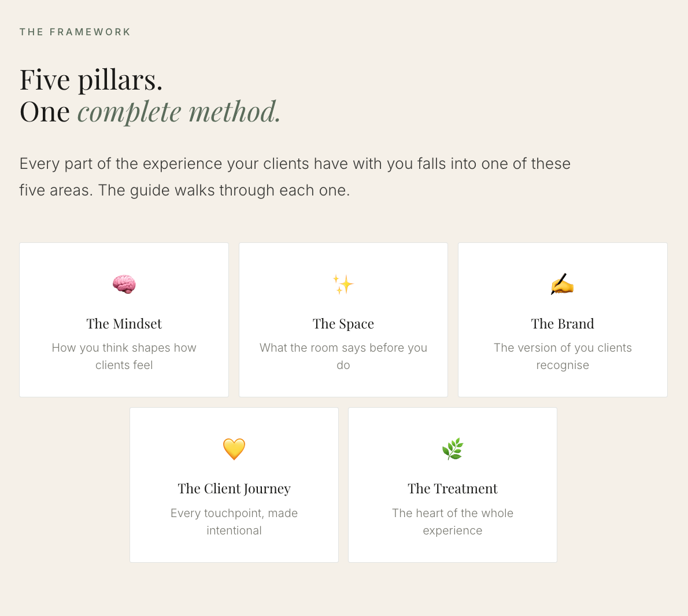Click 'What the room says before you do'
Viewport: 688px width, 616px height.
343,356
